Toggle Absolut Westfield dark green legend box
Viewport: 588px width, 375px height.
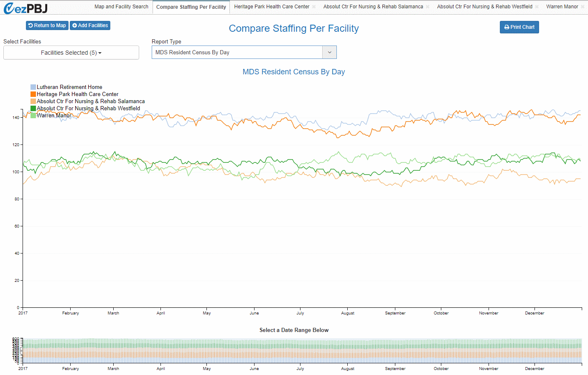click(x=33, y=109)
